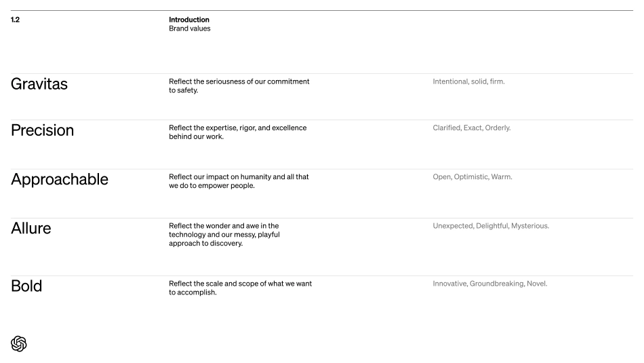Image resolution: width=644 pixels, height=363 pixels.
Task: Click the 'Open, Optimistic, Warm.' keywords
Action: coord(472,176)
